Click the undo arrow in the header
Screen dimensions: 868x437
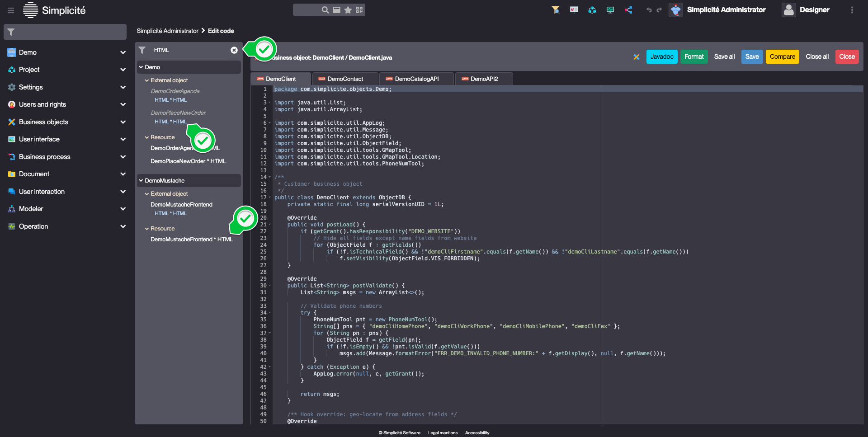click(x=649, y=9)
